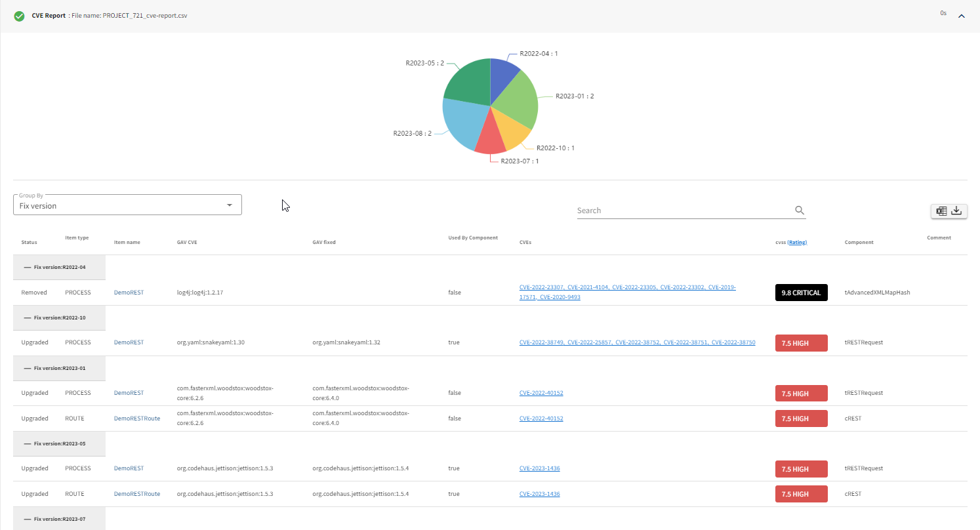The image size is (980, 530).
Task: Click the search magnifier icon
Action: coord(799,210)
